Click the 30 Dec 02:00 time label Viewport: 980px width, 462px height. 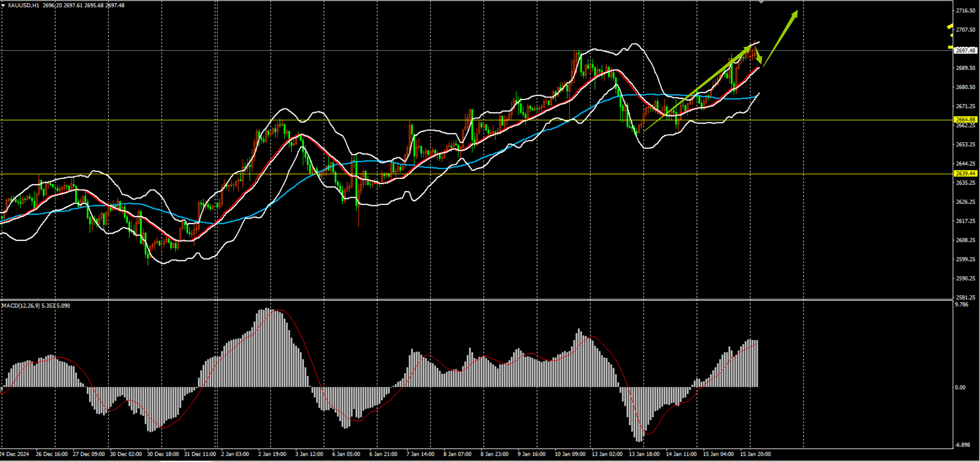pyautogui.click(x=126, y=454)
